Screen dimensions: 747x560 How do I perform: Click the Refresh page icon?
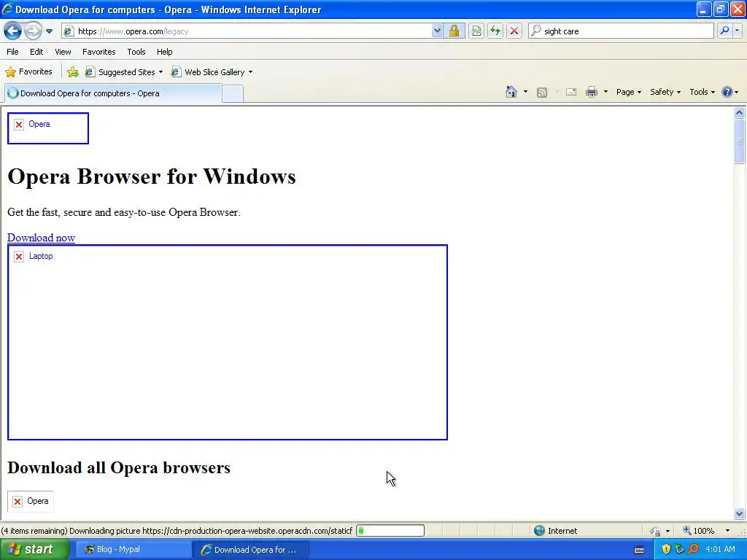coord(495,31)
